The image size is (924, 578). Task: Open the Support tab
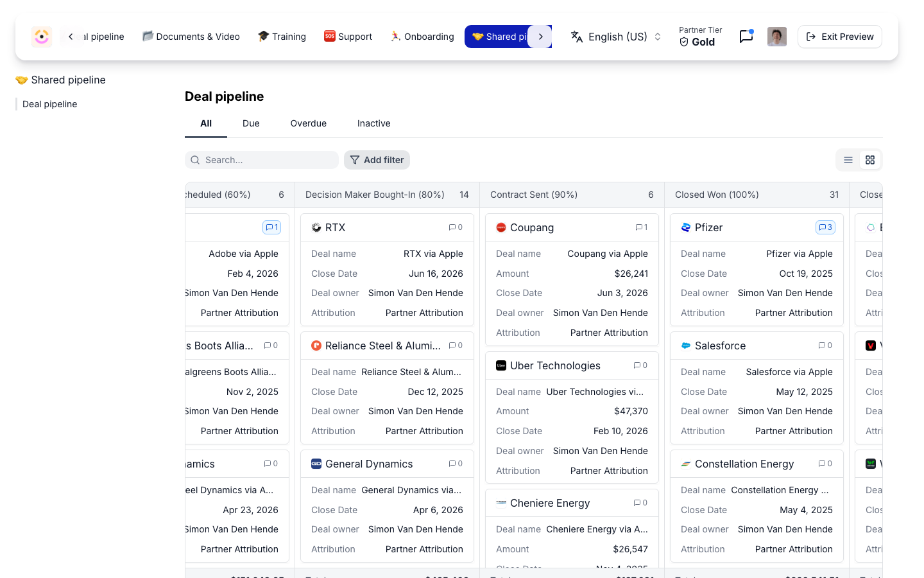348,37
